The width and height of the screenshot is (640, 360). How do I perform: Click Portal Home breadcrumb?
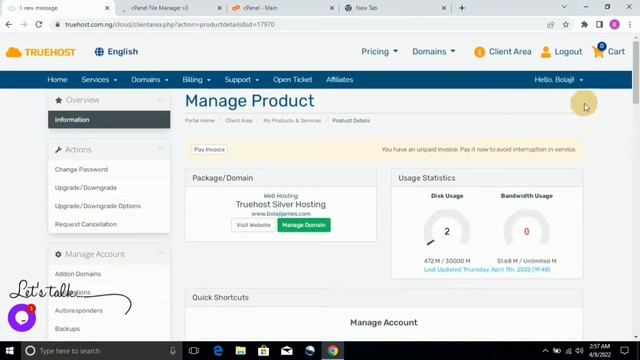200,121
